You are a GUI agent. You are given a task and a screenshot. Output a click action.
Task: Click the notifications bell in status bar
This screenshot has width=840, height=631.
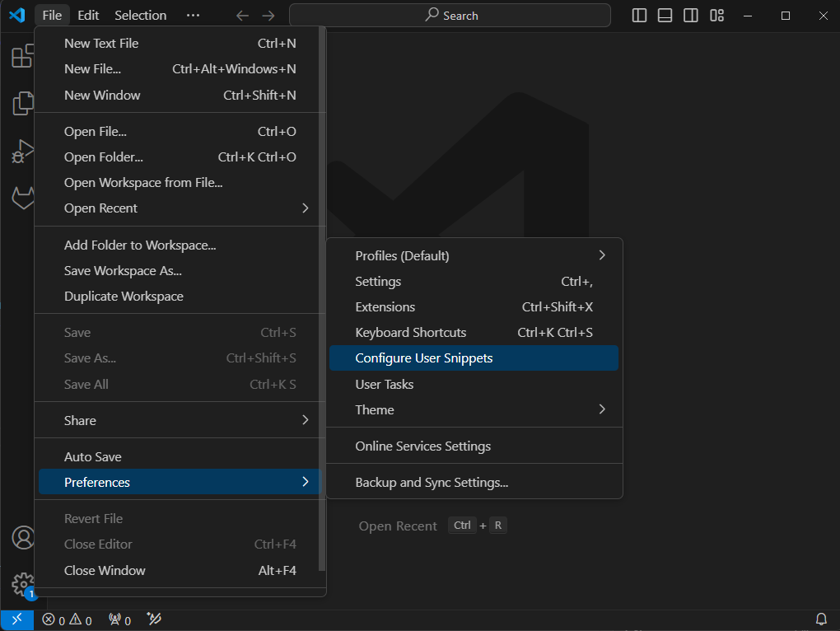[821, 619]
